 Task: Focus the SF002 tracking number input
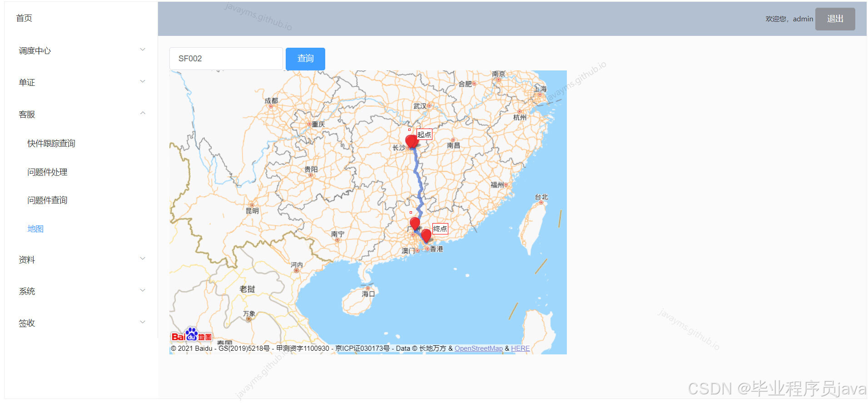pos(226,59)
